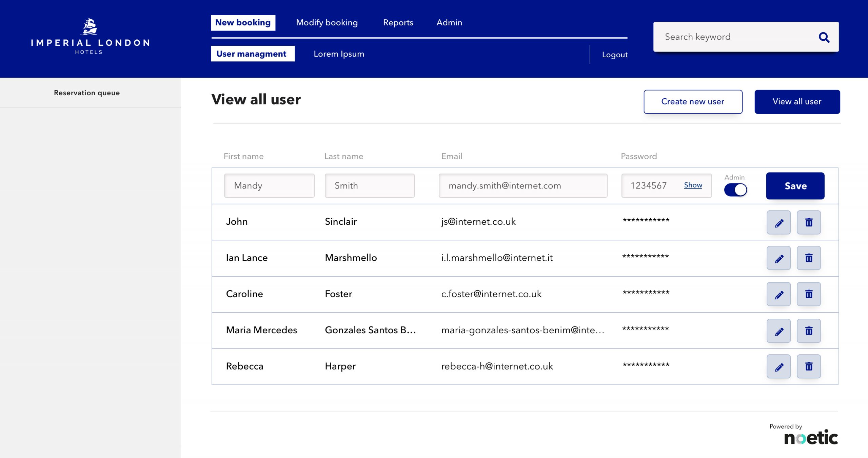
Task: Delete Caroline Foster's user entry
Action: point(808,294)
